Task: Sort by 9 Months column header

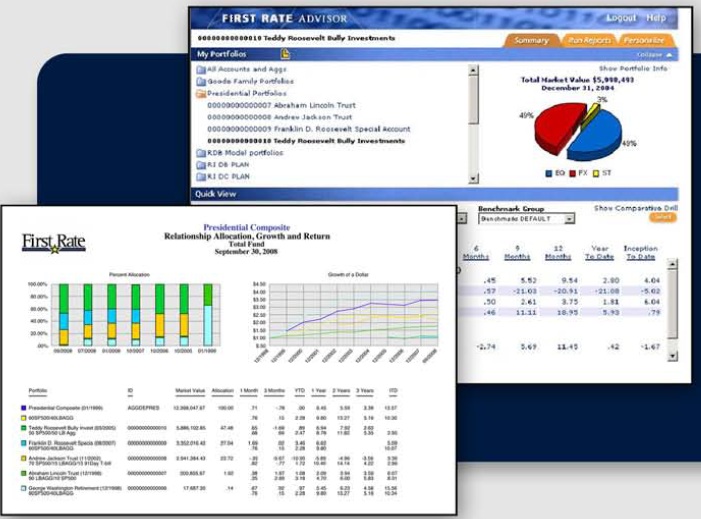Action: click(x=517, y=253)
